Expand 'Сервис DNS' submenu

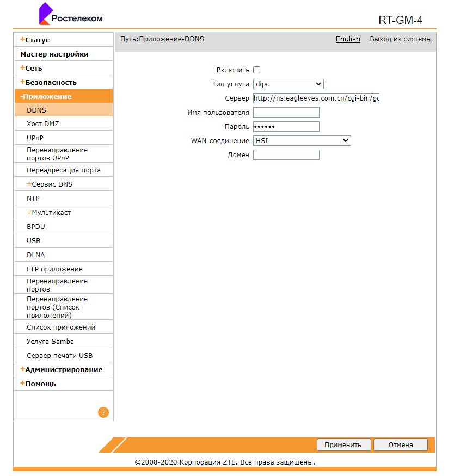[52, 184]
